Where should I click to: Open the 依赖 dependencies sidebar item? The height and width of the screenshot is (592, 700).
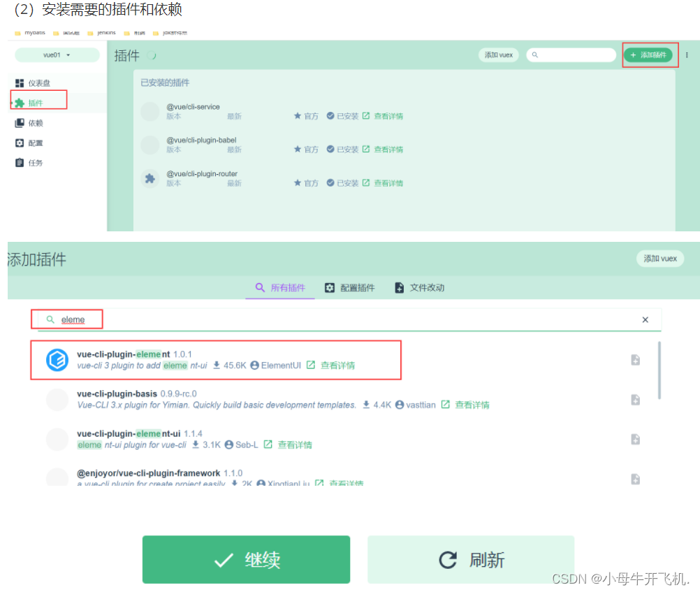click(29, 123)
